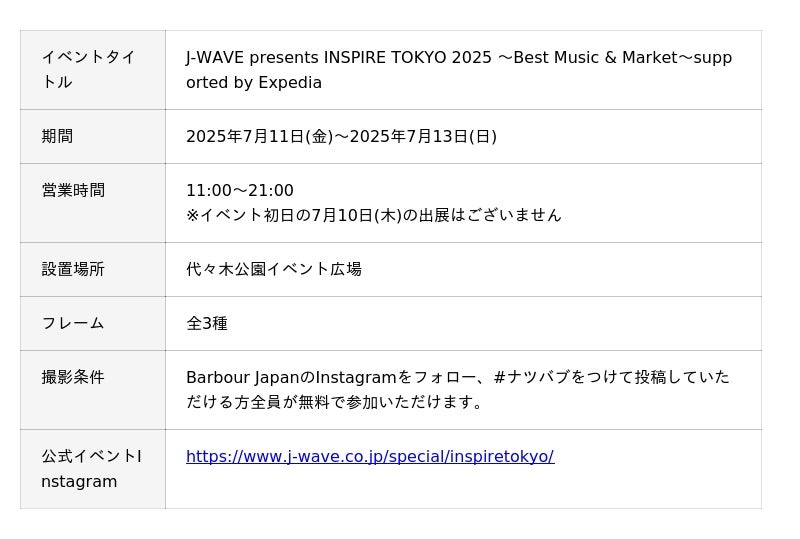Click the 代々木公園イベント広場 venue text
Screen dimensions: 800x539
274,270
